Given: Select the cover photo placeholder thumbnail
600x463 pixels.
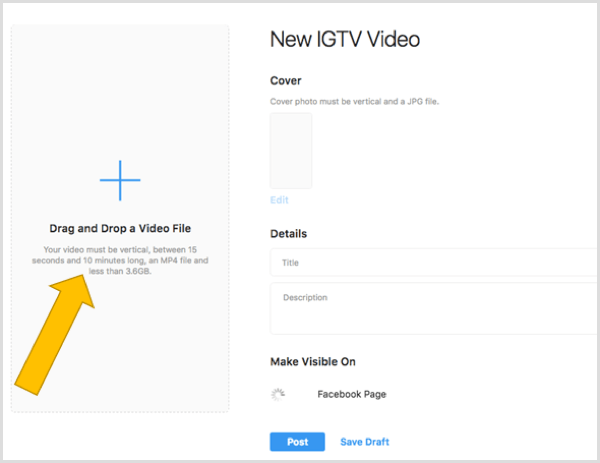Looking at the screenshot, I should tap(291, 150).
